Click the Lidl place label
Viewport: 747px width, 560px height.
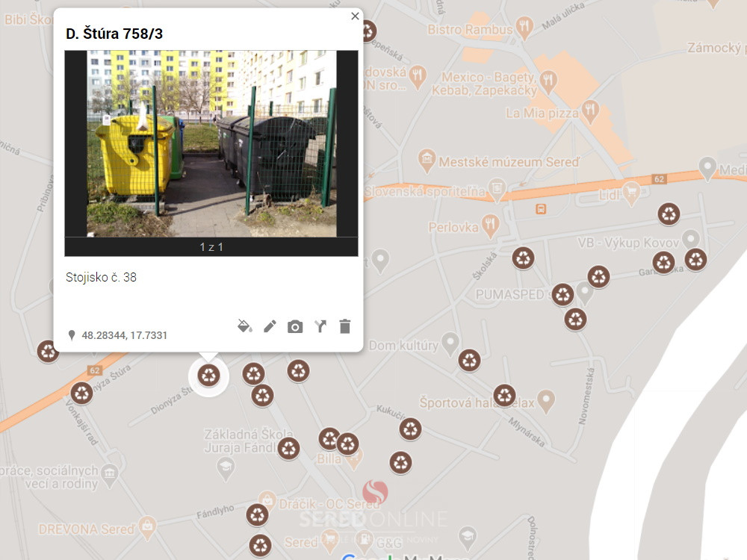pos(609,195)
